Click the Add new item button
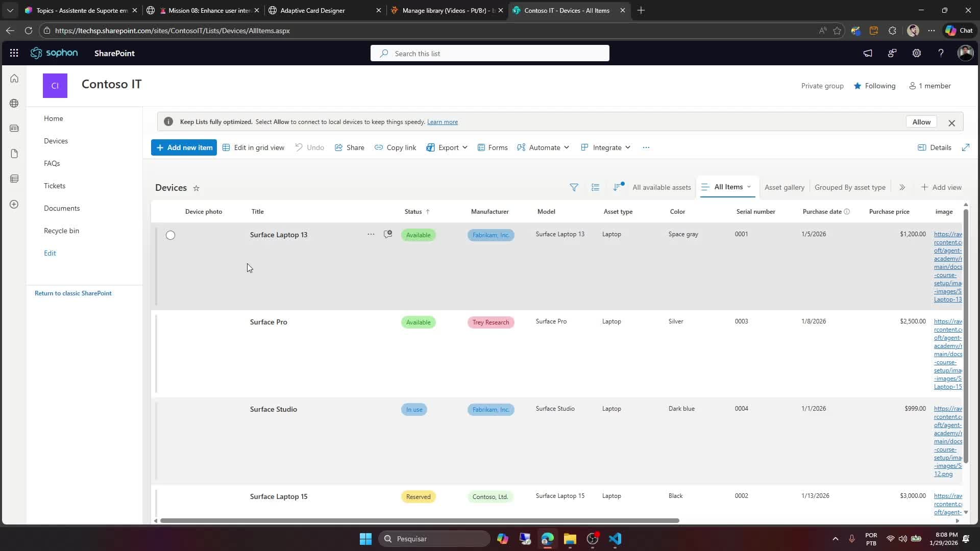The height and width of the screenshot is (551, 980). pyautogui.click(x=184, y=147)
